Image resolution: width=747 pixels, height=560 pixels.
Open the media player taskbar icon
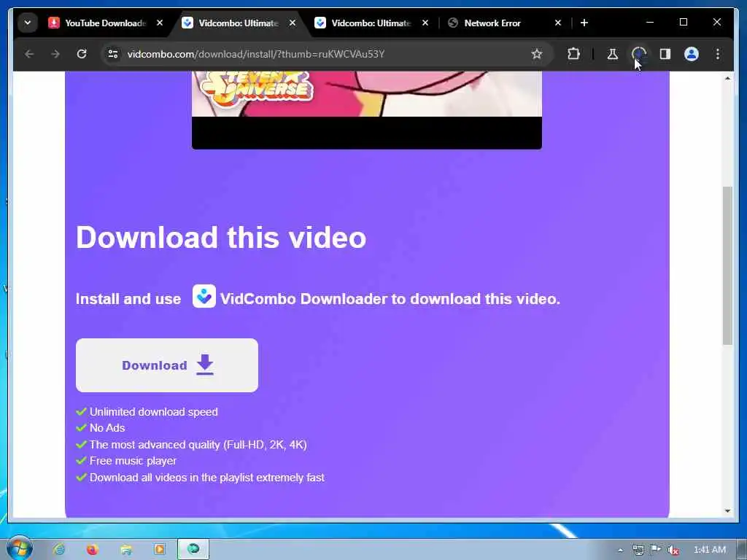pos(159,549)
